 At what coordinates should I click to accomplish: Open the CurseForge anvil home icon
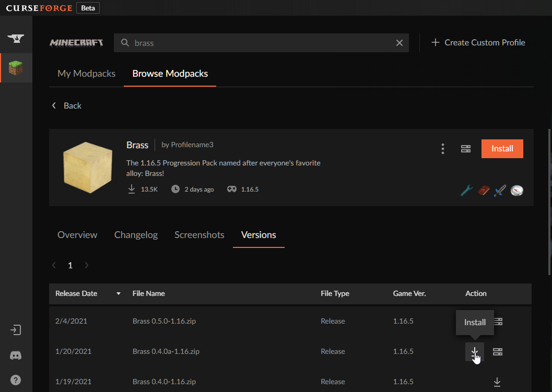16,38
